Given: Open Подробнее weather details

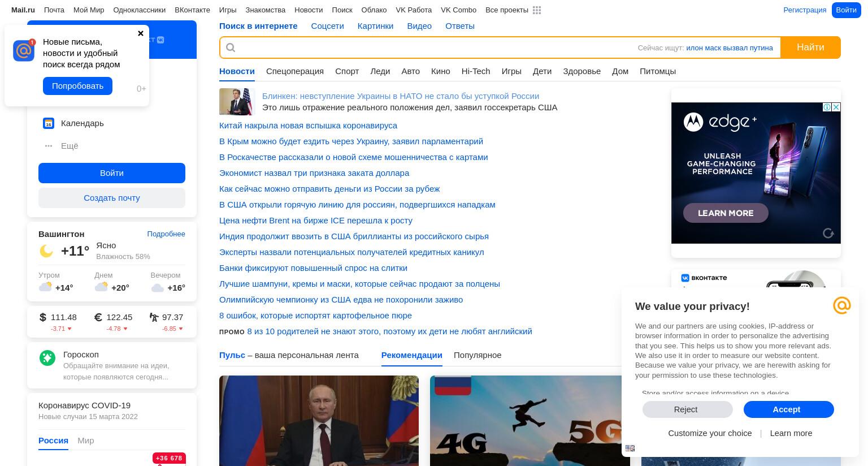Looking at the screenshot, I should 166,234.
